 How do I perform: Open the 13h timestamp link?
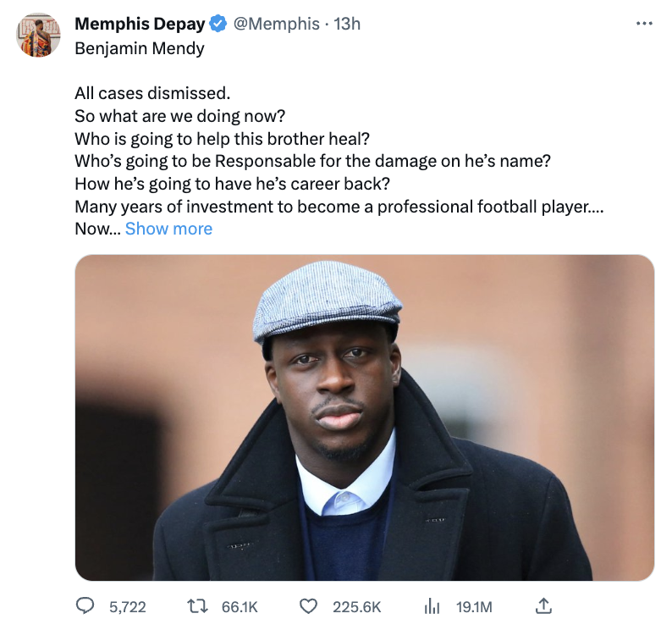pos(347,24)
